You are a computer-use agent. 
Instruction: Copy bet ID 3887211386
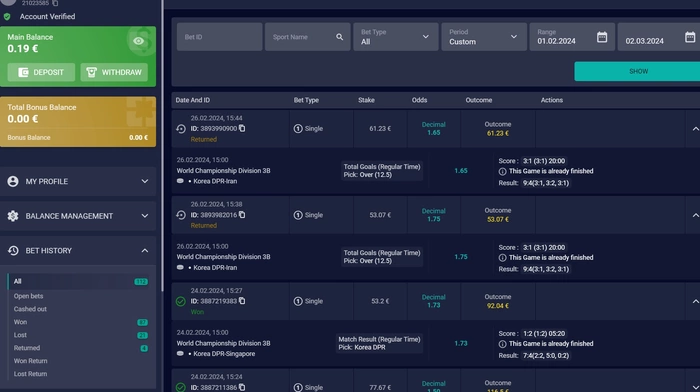(x=242, y=387)
